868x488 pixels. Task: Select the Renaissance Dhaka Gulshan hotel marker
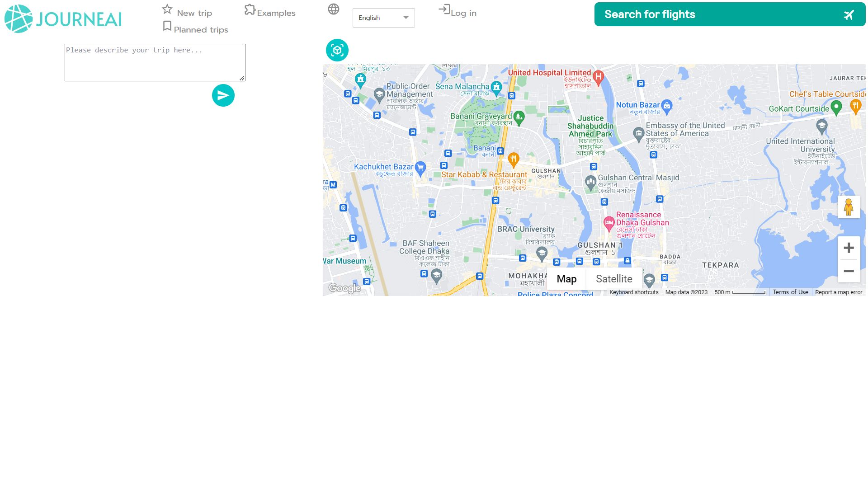coord(609,223)
